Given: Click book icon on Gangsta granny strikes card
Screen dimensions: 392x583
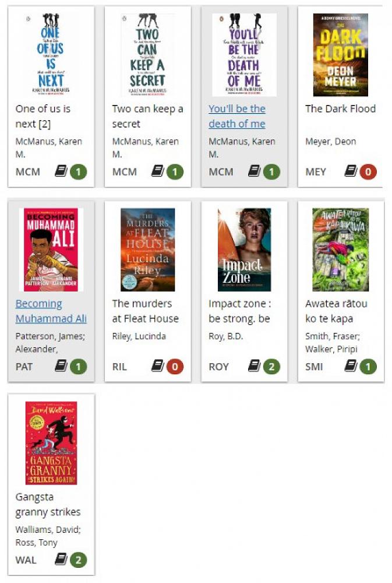Looking at the screenshot, I should 61,559.
